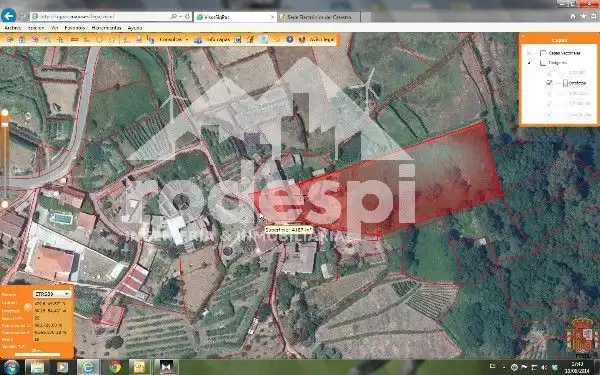Select the ruler distance measurement tool
This screenshot has height=375, width=600.
pyautogui.click(x=74, y=40)
